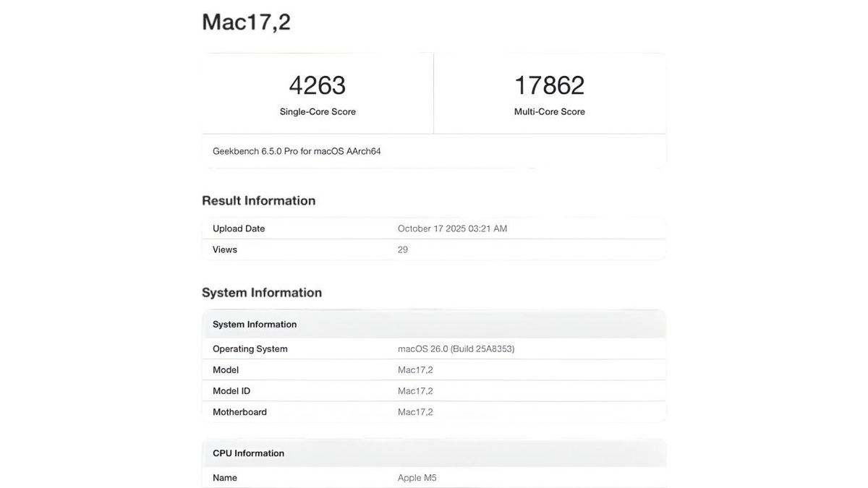Select the views count 29
The width and height of the screenshot is (868, 488).
[403, 249]
